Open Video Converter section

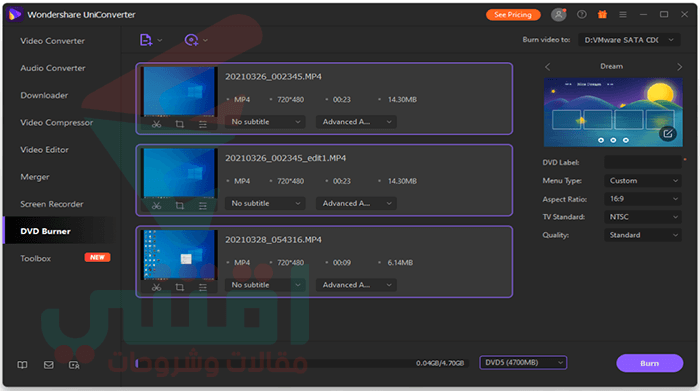coord(52,41)
